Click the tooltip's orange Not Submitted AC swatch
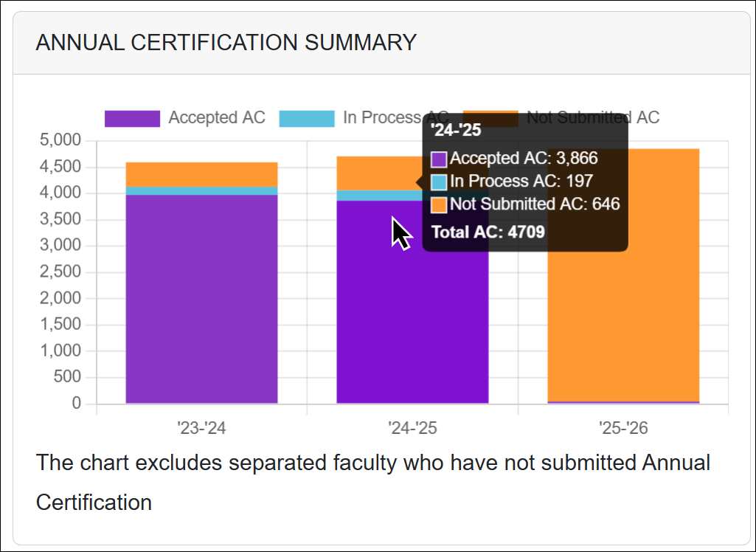The width and height of the screenshot is (756, 552). click(x=439, y=204)
